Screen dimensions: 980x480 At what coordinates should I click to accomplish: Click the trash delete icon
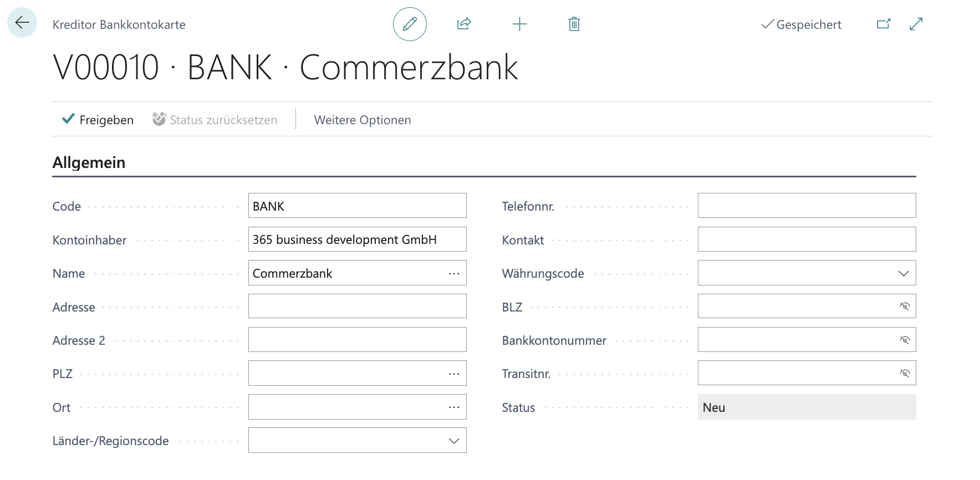coord(574,24)
